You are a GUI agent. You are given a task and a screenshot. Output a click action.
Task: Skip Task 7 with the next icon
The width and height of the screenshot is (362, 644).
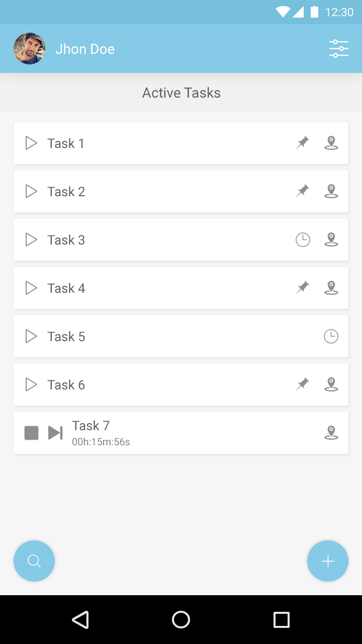55,433
